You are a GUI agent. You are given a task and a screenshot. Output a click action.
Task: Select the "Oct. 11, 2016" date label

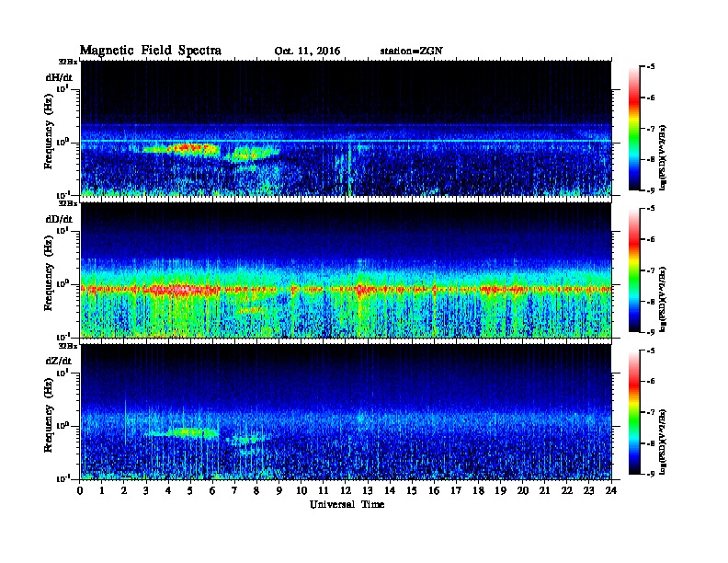[307, 52]
